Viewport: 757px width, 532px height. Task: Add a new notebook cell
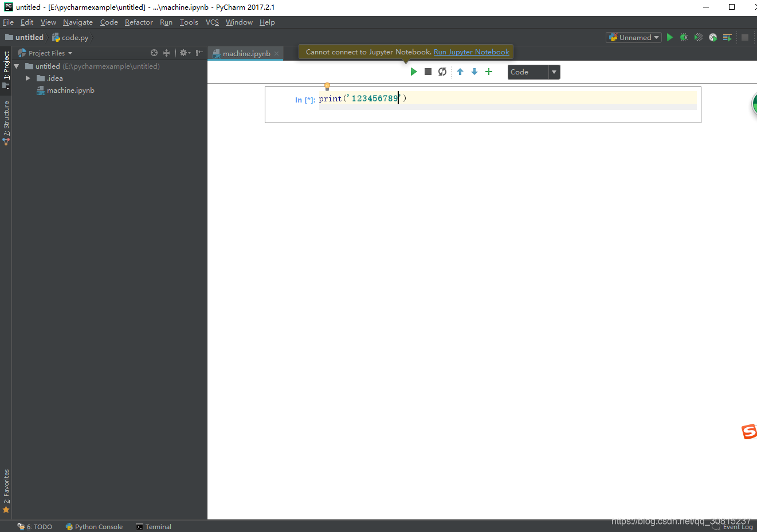[x=489, y=72]
